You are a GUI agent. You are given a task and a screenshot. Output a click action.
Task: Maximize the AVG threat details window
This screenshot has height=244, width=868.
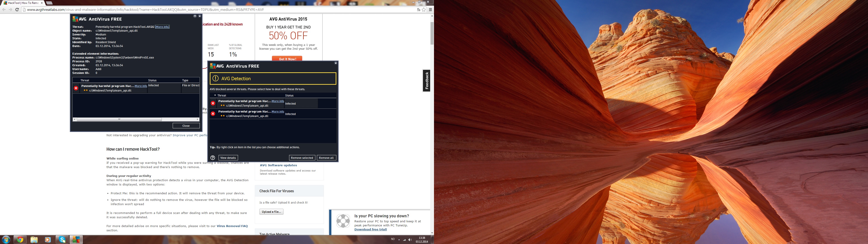(x=195, y=16)
